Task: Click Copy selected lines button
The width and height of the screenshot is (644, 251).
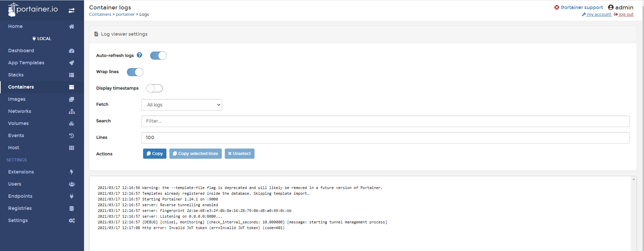Action: click(x=195, y=154)
